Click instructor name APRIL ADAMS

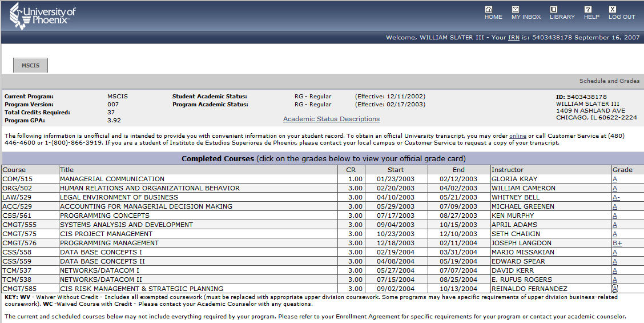pos(514,225)
